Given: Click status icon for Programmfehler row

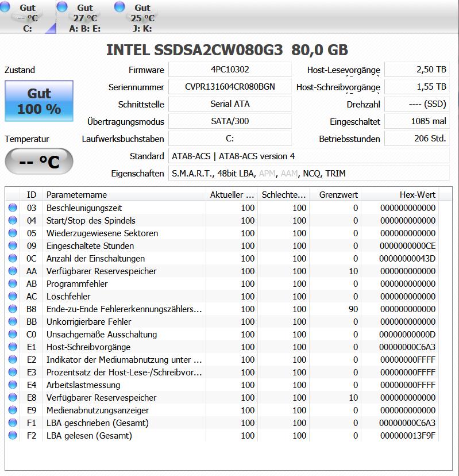Looking at the screenshot, I should click(13, 283).
